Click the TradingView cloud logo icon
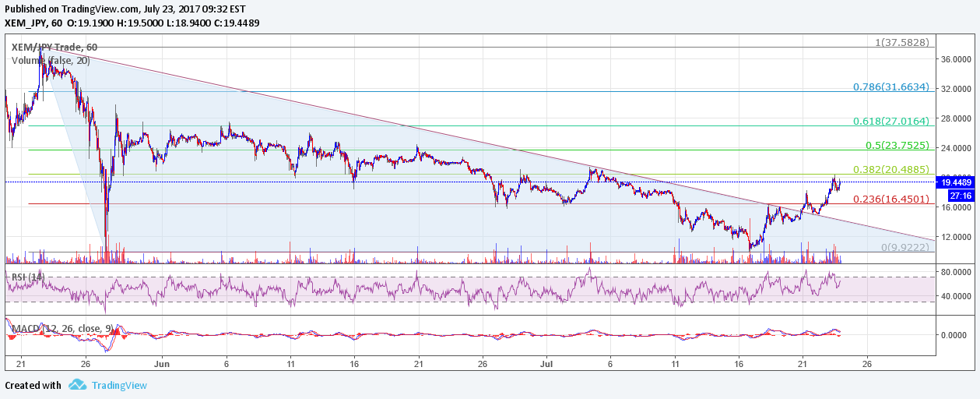Image resolution: width=980 pixels, height=399 pixels. (x=77, y=385)
